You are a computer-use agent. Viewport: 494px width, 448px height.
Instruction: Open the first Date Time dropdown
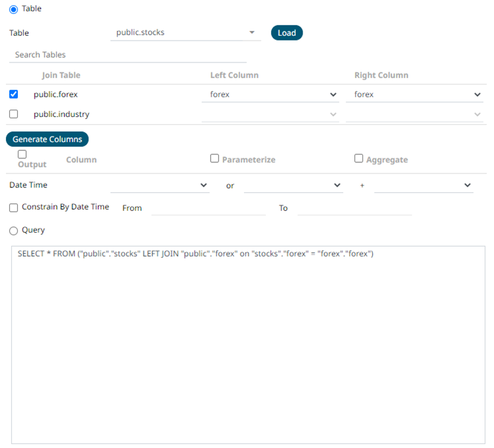click(x=160, y=185)
